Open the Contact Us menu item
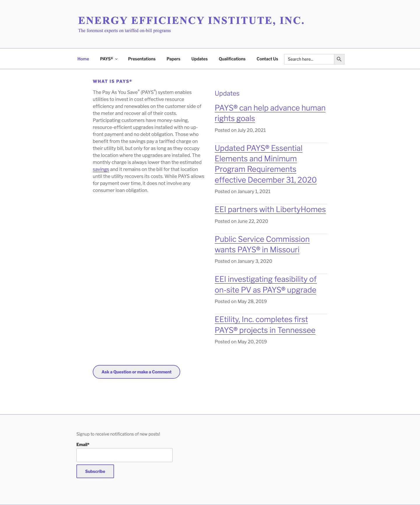The height and width of the screenshot is (505, 420). [267, 59]
